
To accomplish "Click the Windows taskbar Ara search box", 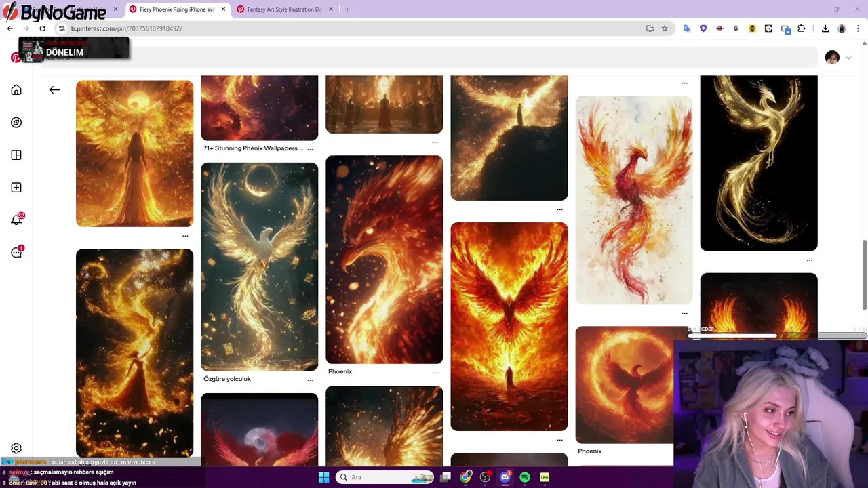I will (x=385, y=477).
